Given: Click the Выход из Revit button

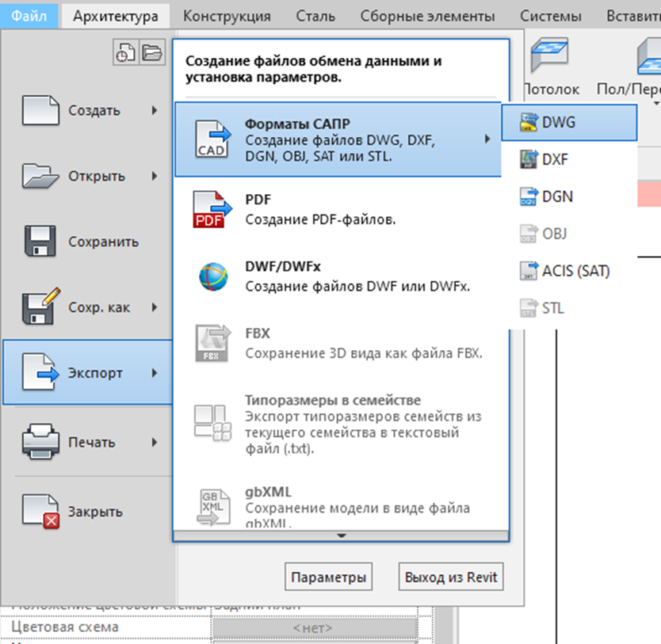Looking at the screenshot, I should coord(450,577).
